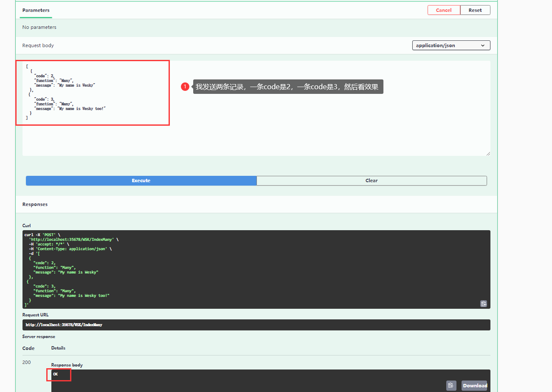Open the application/json content type dropdown

pos(451,45)
